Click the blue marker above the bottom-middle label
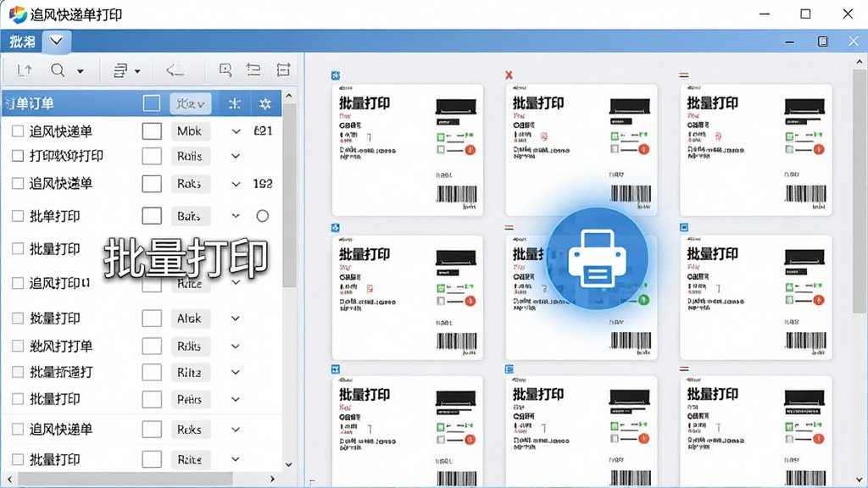868x488 pixels. tap(509, 369)
